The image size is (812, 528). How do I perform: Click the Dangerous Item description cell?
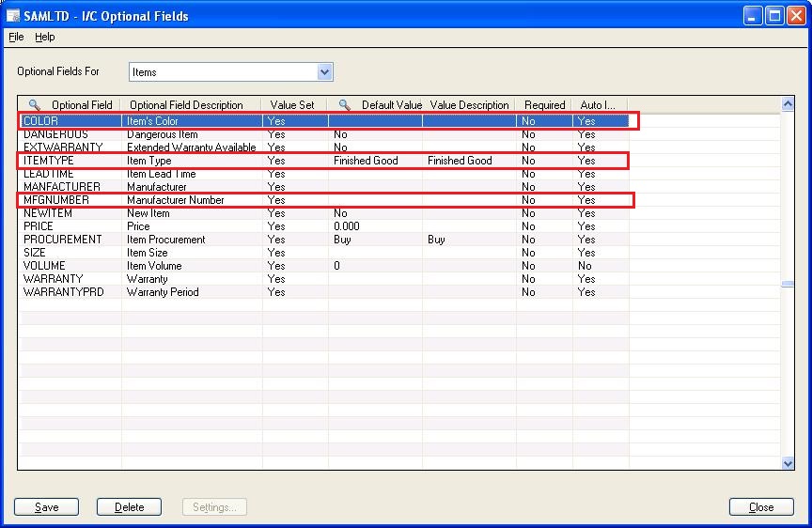click(192, 134)
